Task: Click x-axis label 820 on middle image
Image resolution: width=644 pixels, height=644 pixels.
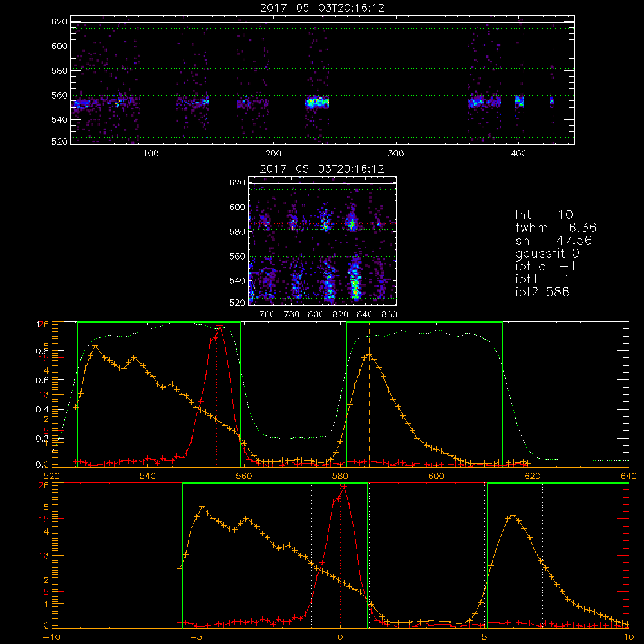Action: coord(341,315)
